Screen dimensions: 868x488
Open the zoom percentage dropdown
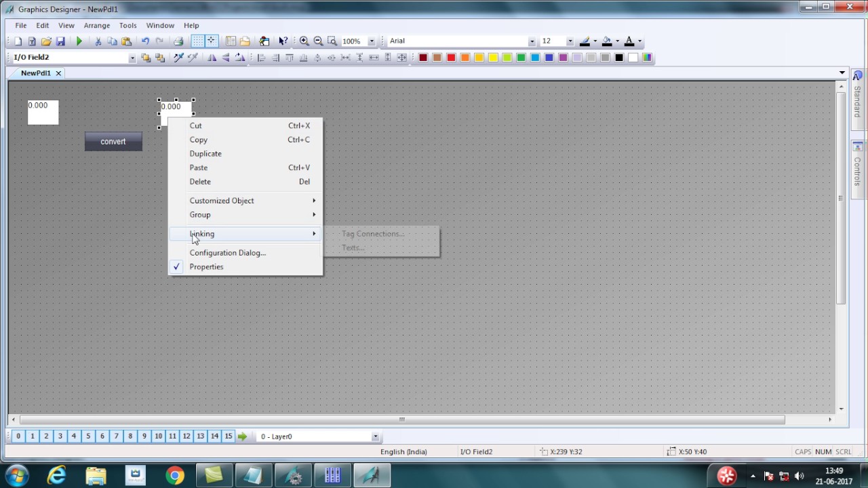(x=372, y=41)
